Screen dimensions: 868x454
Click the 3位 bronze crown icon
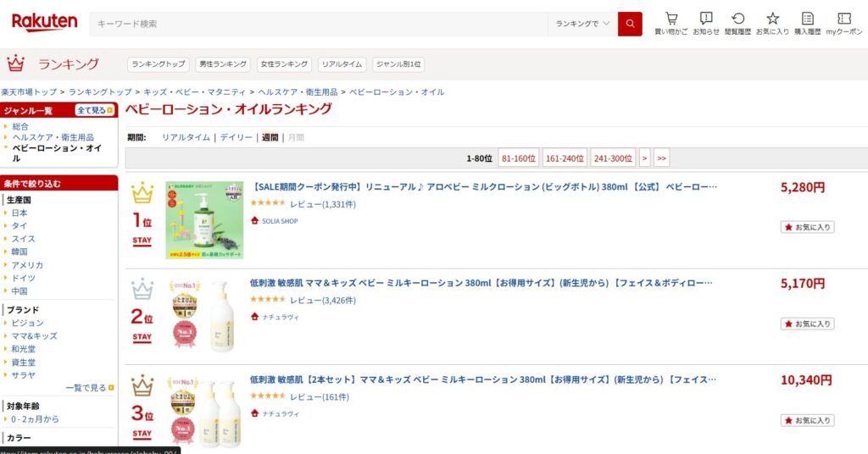(142, 385)
